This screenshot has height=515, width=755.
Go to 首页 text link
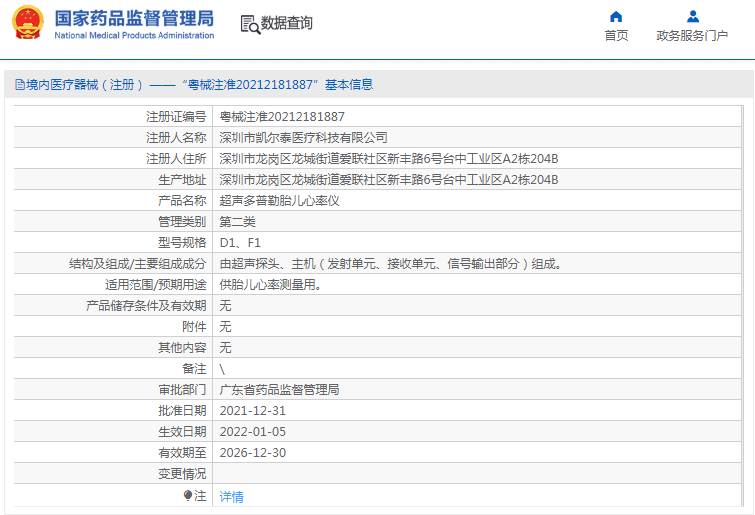tap(616, 36)
